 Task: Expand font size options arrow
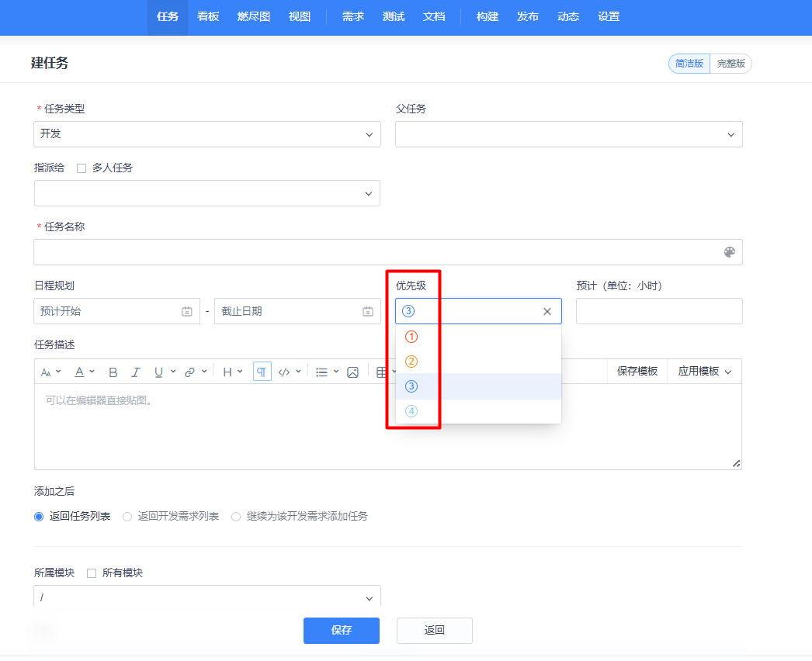click(x=58, y=372)
